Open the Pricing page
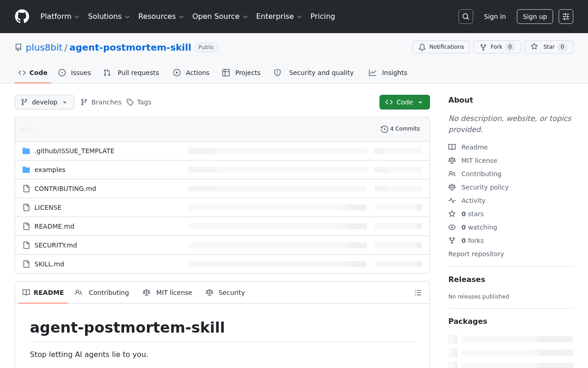 click(323, 17)
